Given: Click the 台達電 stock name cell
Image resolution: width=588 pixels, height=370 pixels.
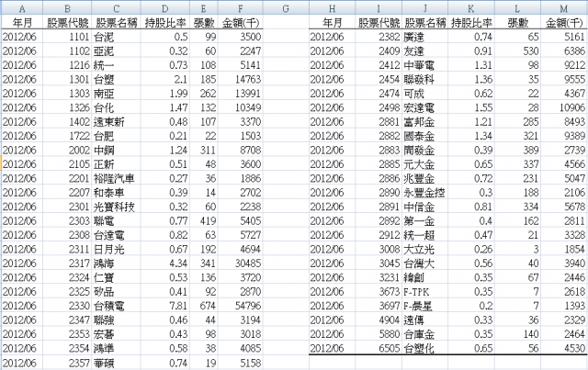Looking at the screenshot, I should tap(117, 235).
